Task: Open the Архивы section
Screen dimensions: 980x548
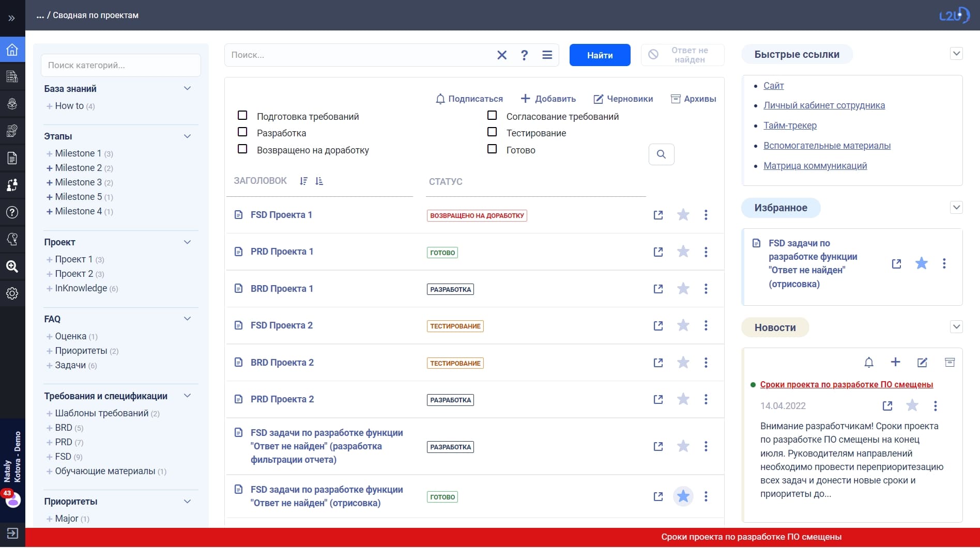Action: point(693,99)
